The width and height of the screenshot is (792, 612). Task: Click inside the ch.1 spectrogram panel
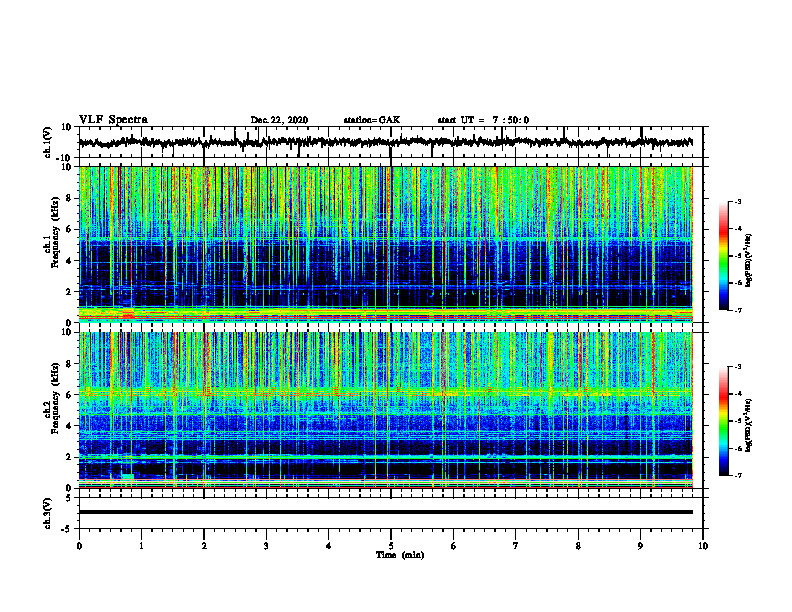point(385,244)
